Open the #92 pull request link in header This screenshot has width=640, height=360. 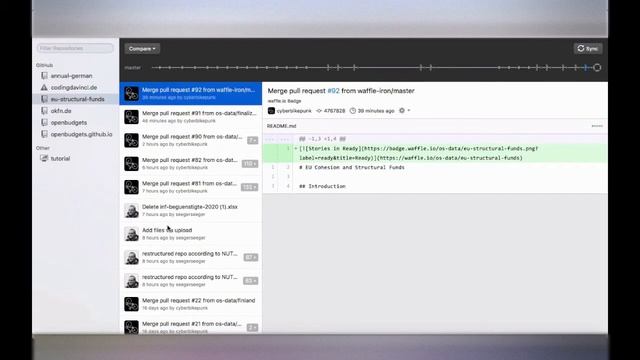coord(333,91)
